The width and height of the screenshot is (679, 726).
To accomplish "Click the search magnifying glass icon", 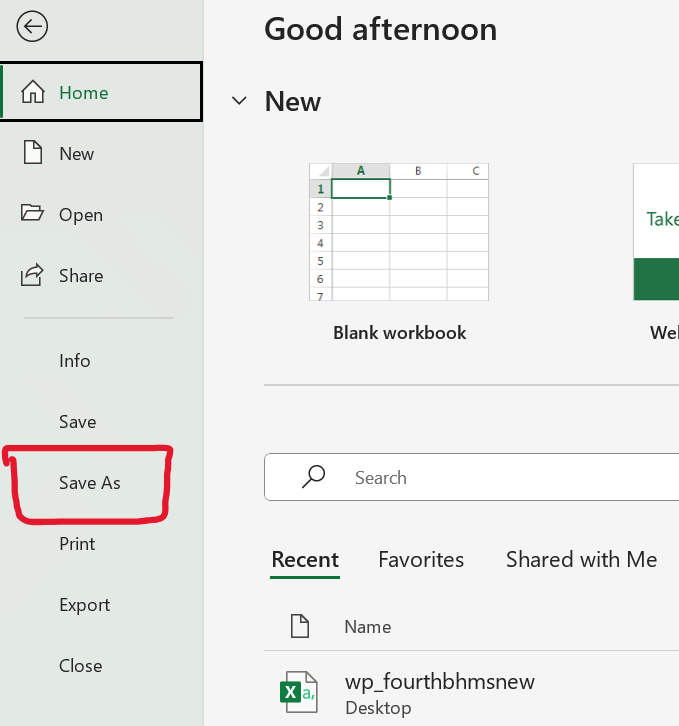I will tap(313, 477).
